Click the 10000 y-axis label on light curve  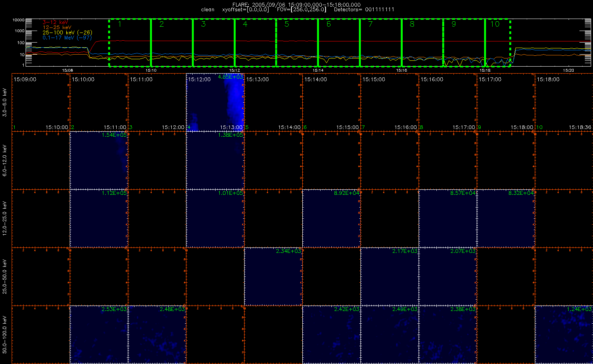(19, 20)
